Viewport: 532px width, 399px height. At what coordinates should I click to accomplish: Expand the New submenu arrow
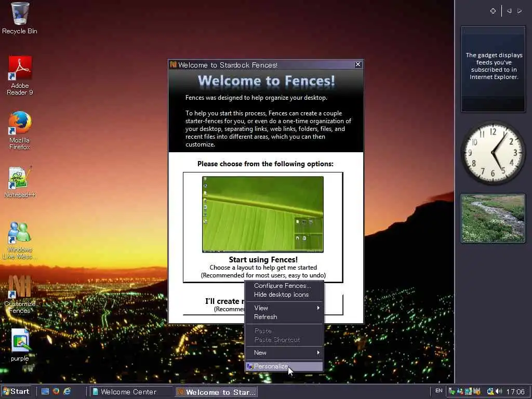(318, 353)
